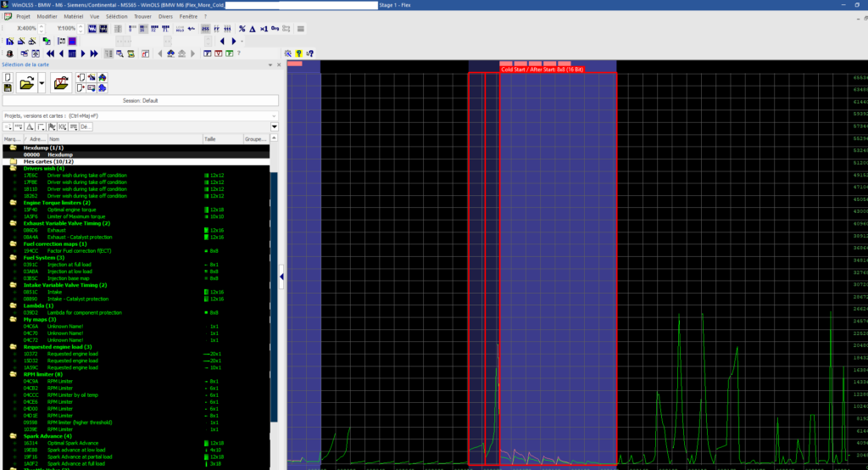Screen dimensions: 868x470
Task: Click the Session: Default button
Action: [x=140, y=100]
